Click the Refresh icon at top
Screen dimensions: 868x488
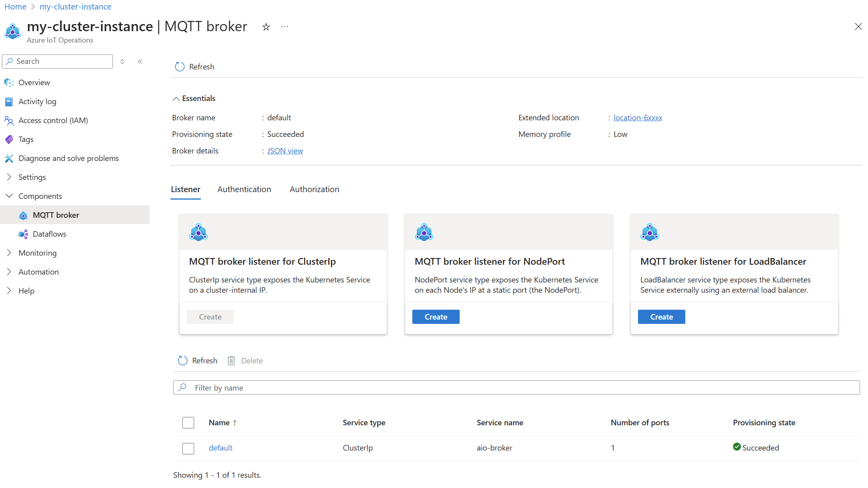[179, 66]
